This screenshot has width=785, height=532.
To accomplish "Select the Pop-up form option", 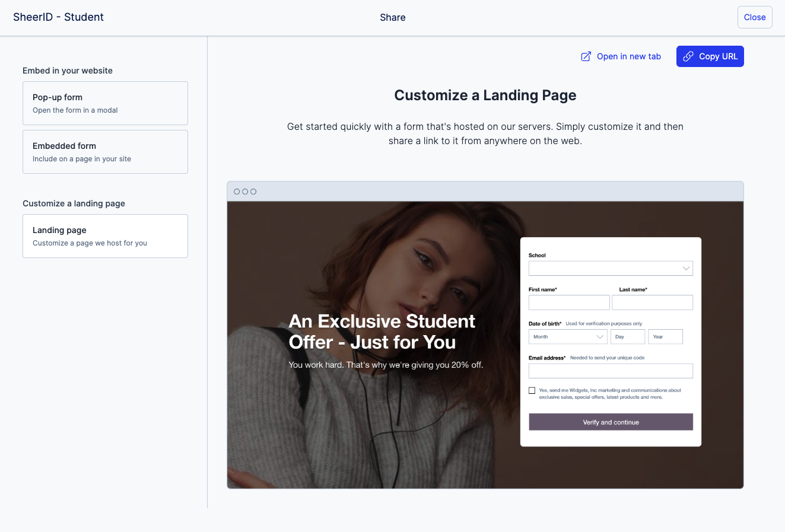I will (x=105, y=103).
